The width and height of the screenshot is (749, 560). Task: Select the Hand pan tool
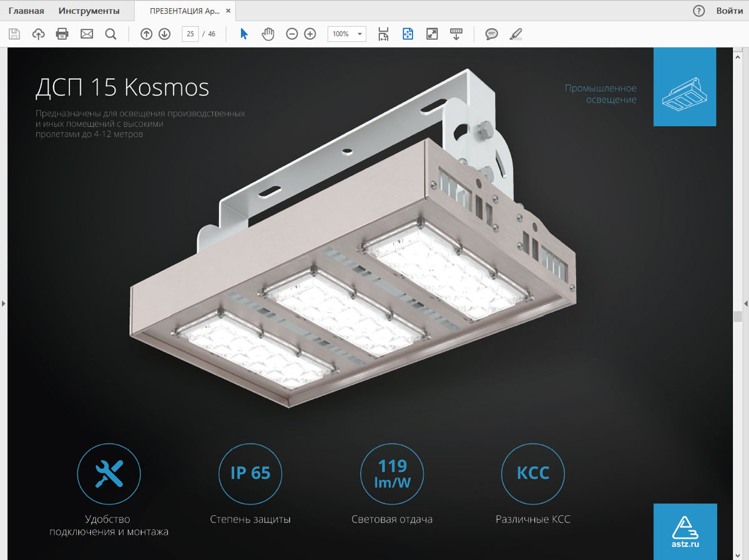[268, 34]
